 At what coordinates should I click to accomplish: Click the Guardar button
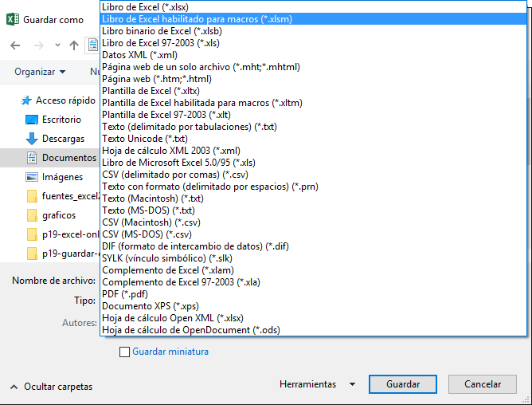click(x=403, y=384)
